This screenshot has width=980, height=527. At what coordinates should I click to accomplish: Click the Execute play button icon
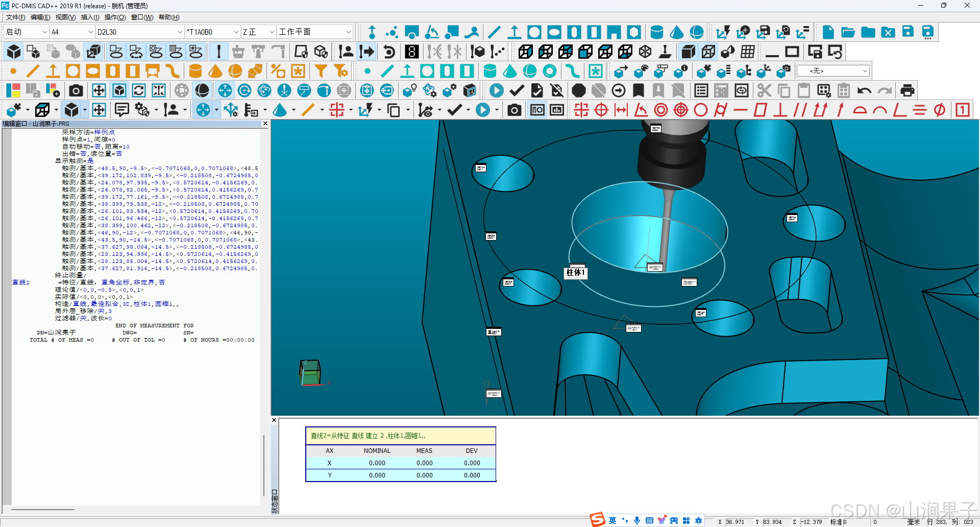click(497, 90)
